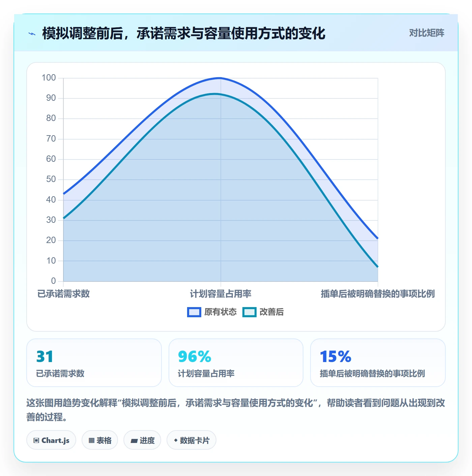Click the 已承诺需求数 x-axis label

63,294
